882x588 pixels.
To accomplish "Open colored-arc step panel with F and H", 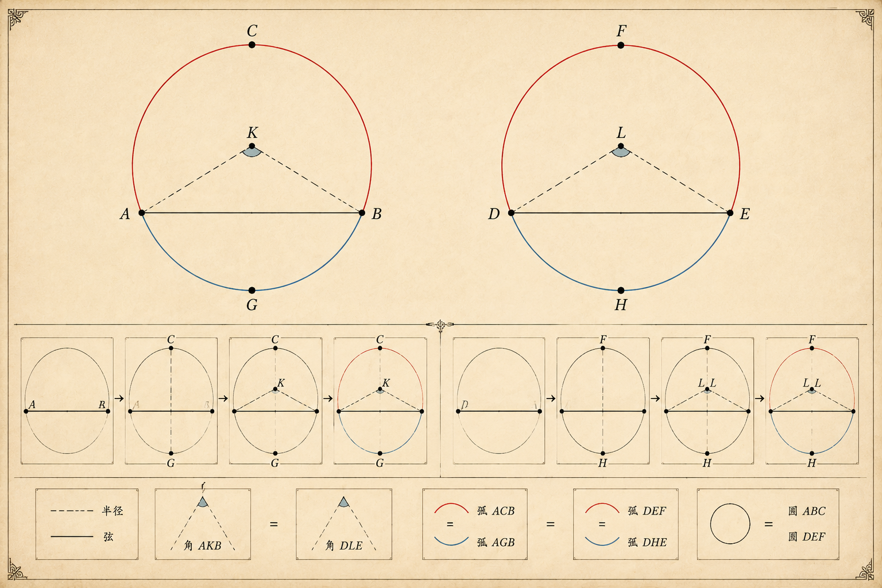I will point(812,401).
